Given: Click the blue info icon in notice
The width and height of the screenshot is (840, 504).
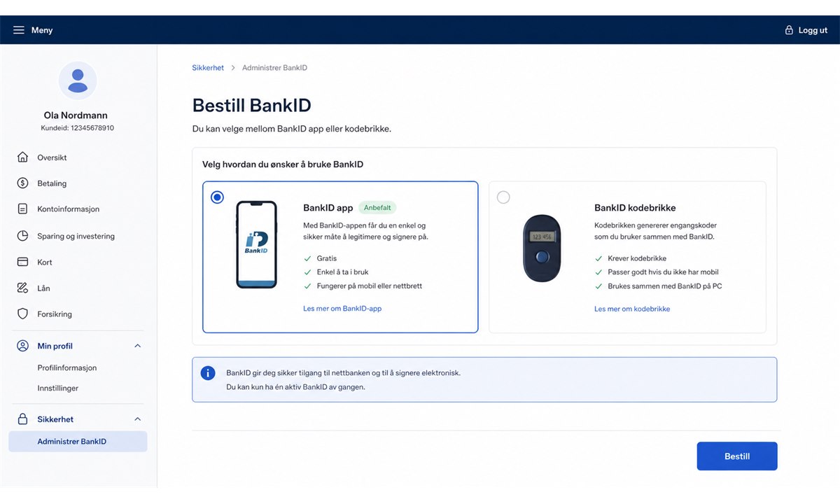Looking at the screenshot, I should 208,373.
